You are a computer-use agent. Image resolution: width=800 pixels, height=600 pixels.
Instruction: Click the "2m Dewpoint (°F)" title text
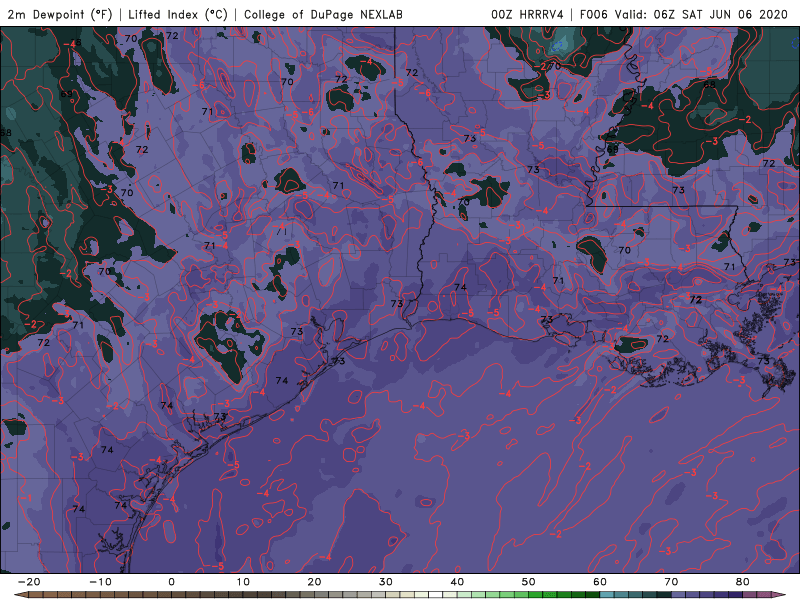pyautogui.click(x=60, y=15)
